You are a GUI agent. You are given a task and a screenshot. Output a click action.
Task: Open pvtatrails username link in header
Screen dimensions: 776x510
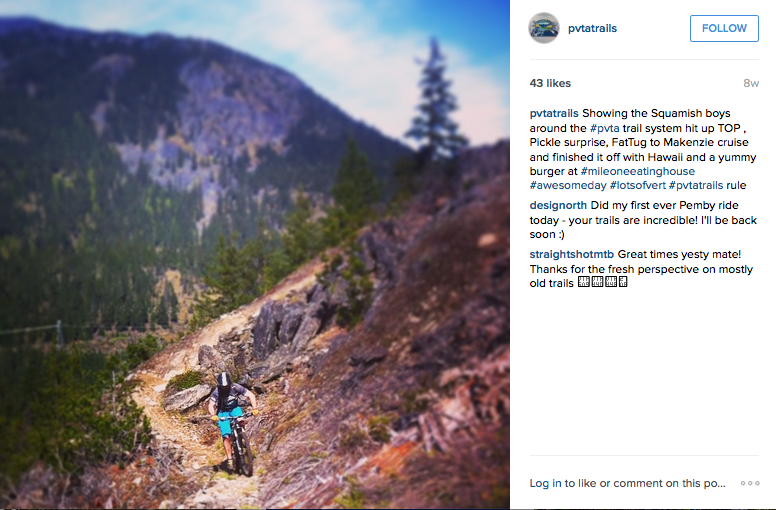tap(593, 28)
